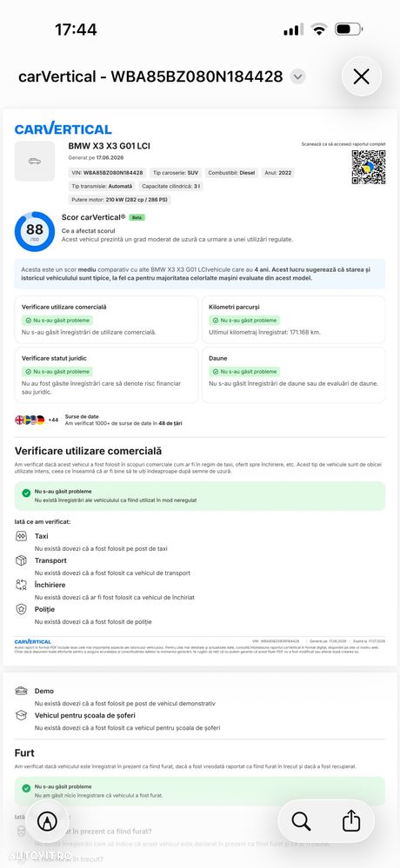Open the Daune card
The image size is (400, 868).
[293, 374]
